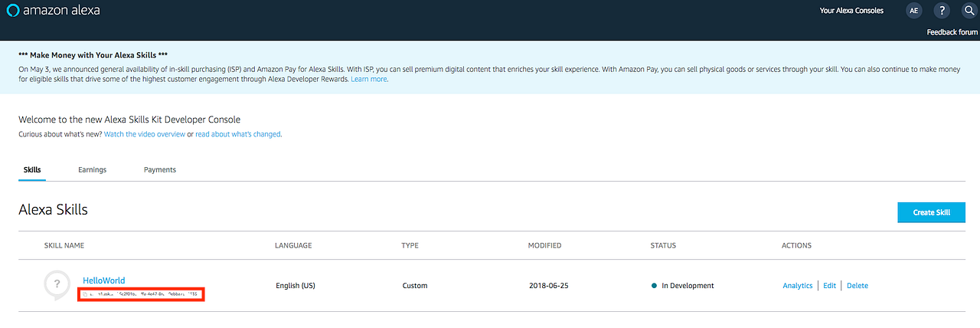Switch to the Earnings tab
980x328 pixels.
click(x=92, y=169)
